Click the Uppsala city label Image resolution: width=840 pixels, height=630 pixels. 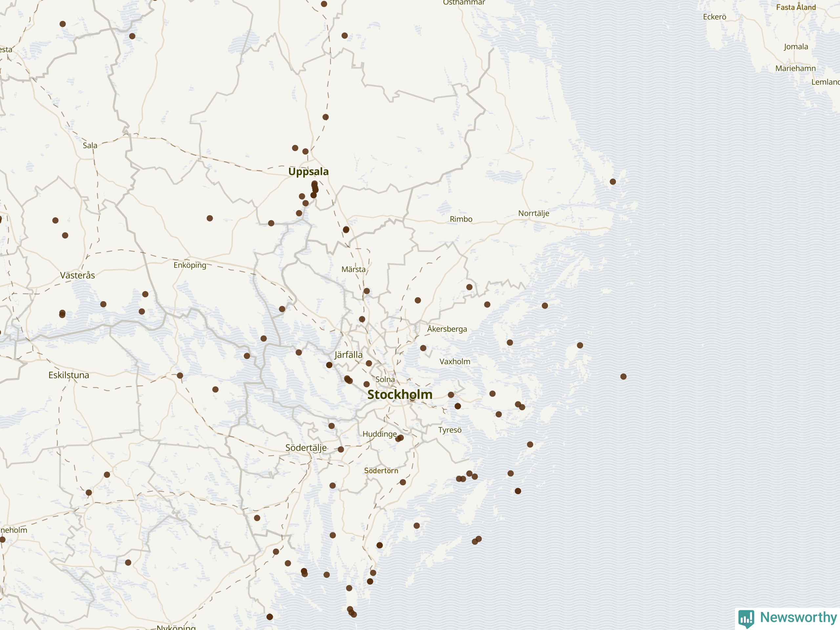click(308, 172)
